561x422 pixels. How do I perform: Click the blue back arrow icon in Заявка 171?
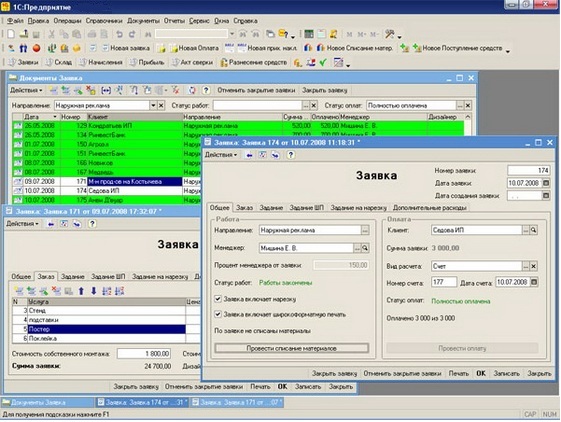51,224
